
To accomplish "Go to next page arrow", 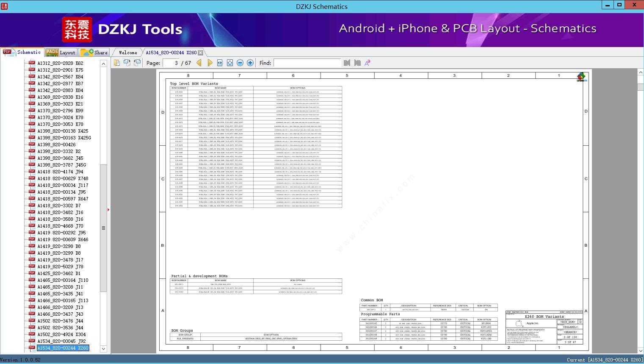I will 210,63.
